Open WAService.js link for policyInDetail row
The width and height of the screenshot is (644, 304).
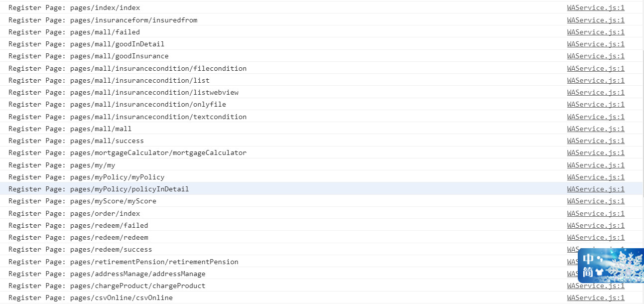595,189
